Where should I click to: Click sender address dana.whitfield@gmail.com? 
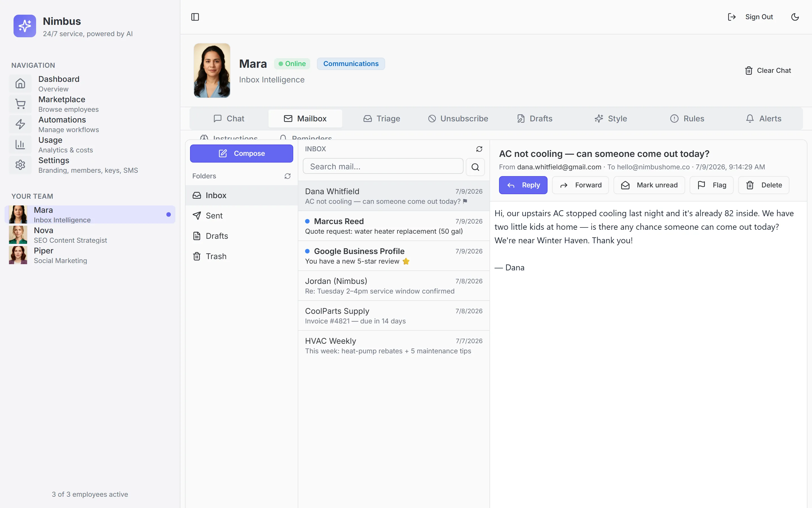click(559, 167)
